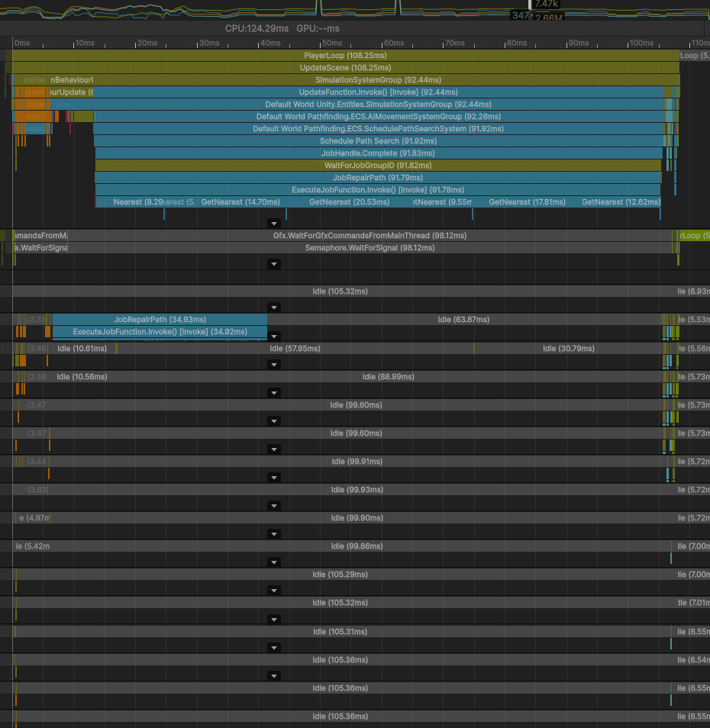Expand main thread arrow below GetNearest samples
The image size is (710, 728).
coord(274,223)
